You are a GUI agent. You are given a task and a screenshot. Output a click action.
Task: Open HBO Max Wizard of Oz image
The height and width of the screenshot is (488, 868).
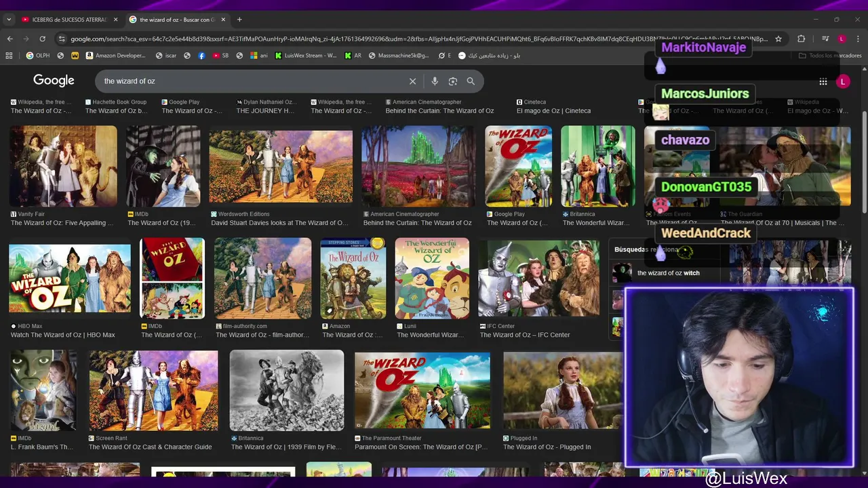click(70, 278)
